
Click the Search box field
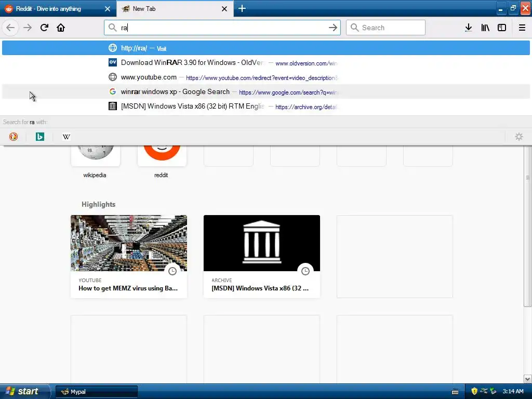pos(385,28)
